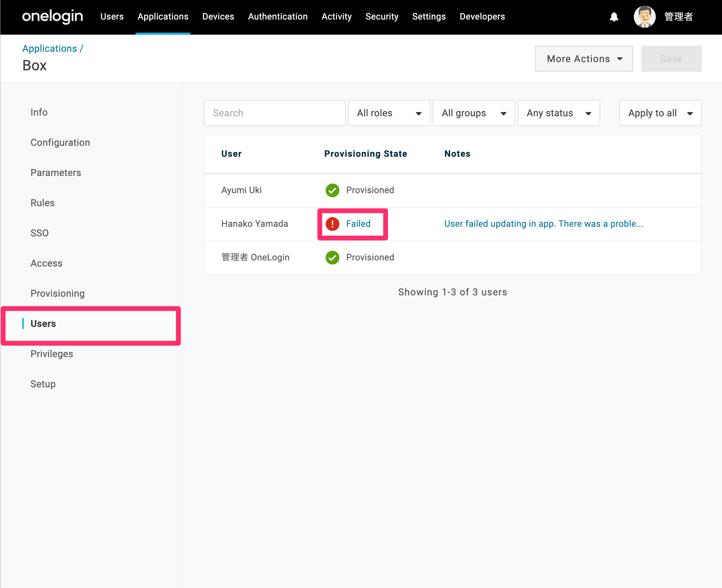
Task: Open the Applications top menu
Action: 163,16
